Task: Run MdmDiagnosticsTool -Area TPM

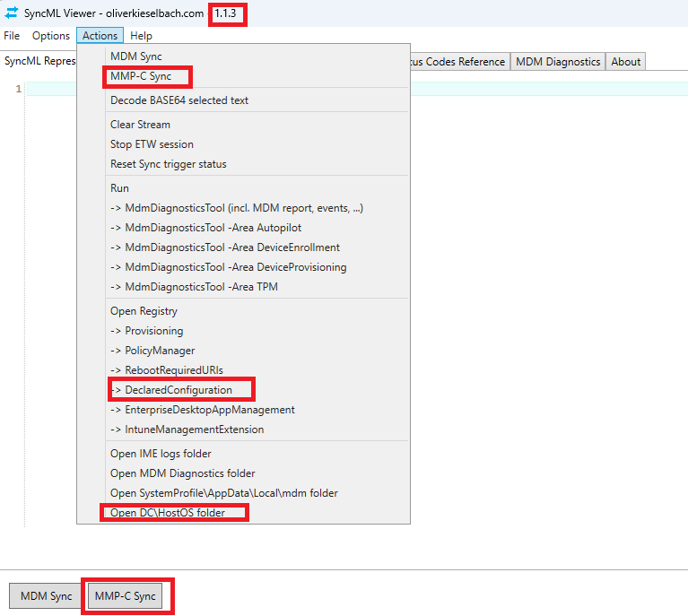Action: (x=243, y=287)
